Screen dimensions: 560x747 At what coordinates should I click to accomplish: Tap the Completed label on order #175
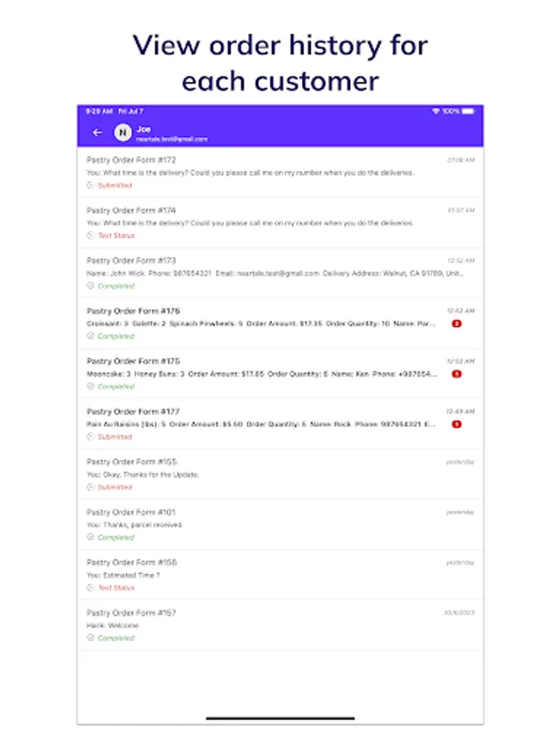pyautogui.click(x=116, y=386)
